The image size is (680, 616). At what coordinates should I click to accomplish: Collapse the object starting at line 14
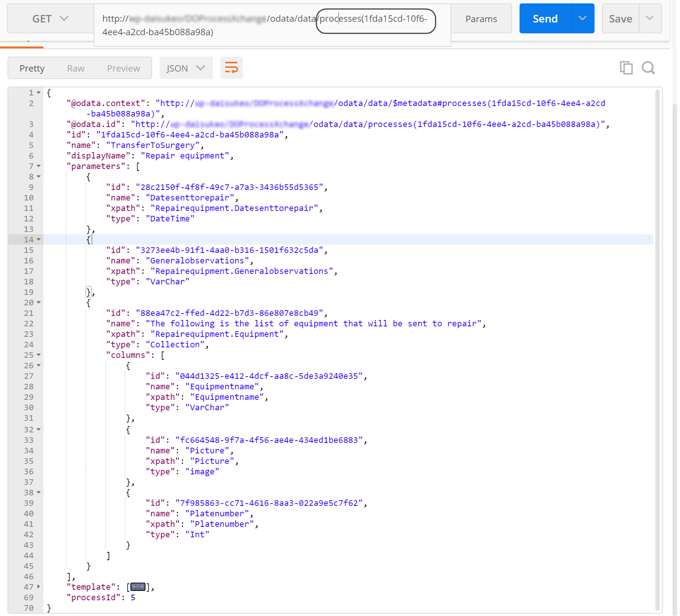coord(39,239)
